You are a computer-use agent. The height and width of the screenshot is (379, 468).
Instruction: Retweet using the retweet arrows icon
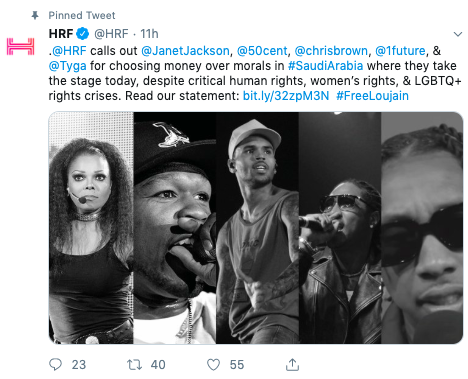click(x=134, y=365)
